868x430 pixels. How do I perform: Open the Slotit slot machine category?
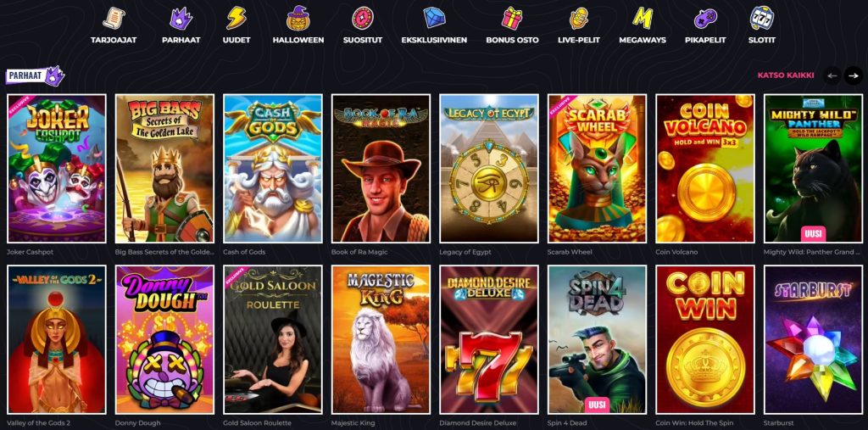[x=762, y=18]
